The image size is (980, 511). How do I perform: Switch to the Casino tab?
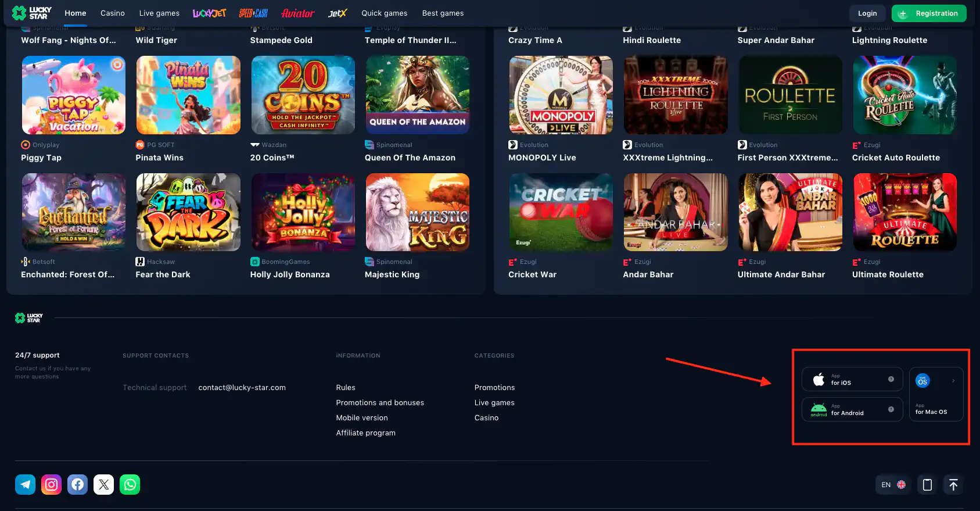[x=112, y=13]
